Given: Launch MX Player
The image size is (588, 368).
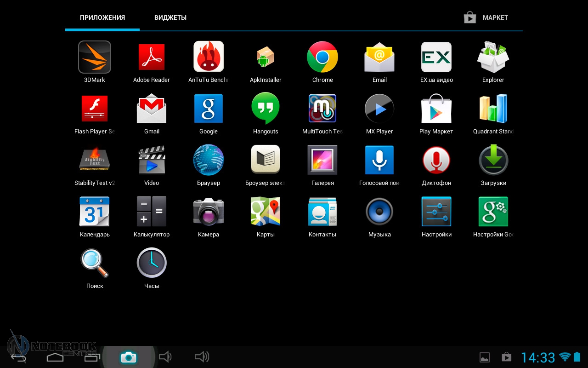Looking at the screenshot, I should tap(379, 109).
